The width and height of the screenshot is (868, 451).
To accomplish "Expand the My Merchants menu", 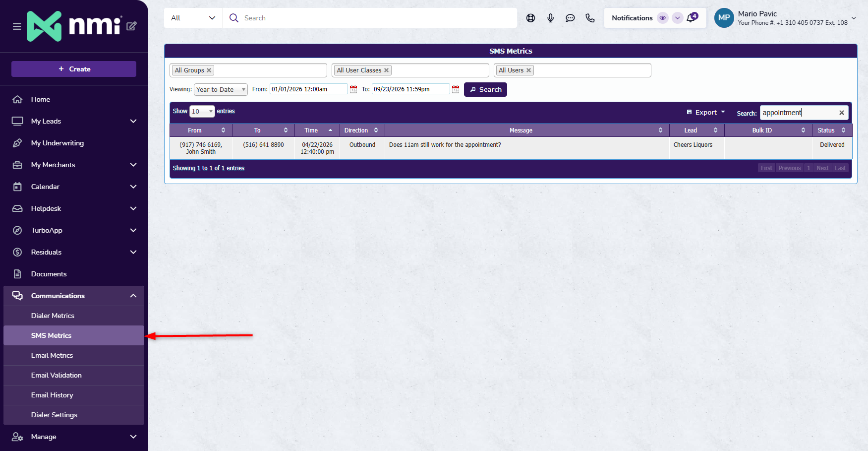I will (74, 165).
